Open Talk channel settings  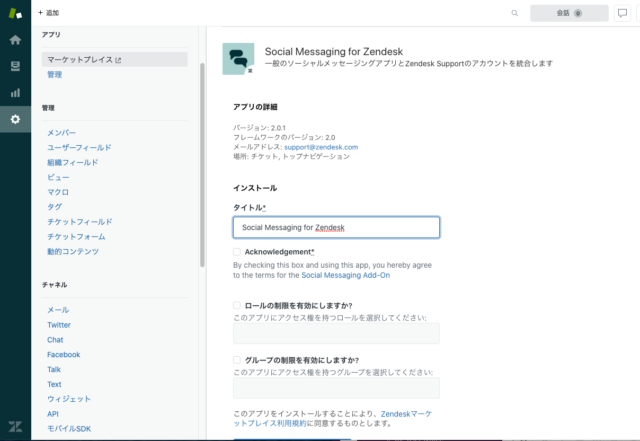coord(54,369)
